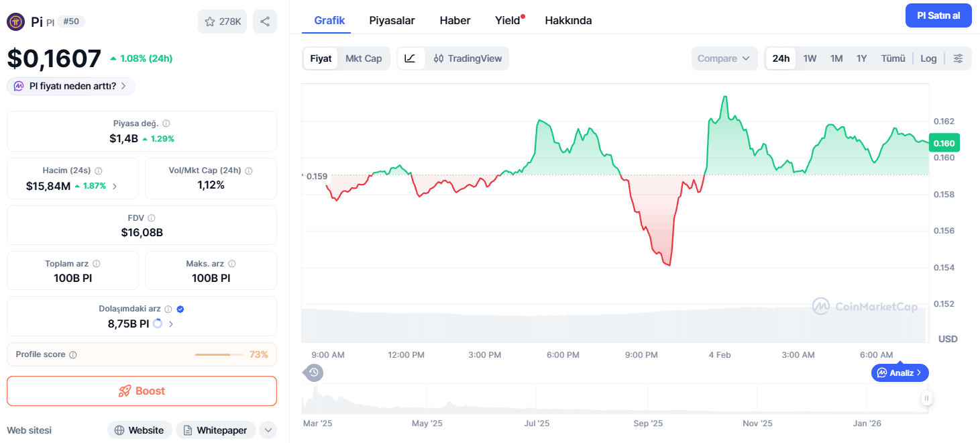980x443 pixels.
Task: Click the mini timeline range navigator
Action: (614, 399)
